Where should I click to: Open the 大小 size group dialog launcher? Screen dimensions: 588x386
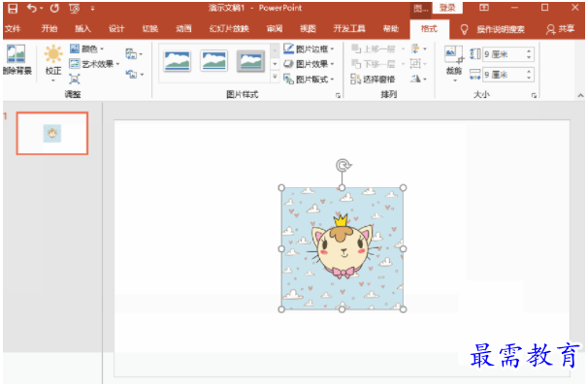pos(534,96)
